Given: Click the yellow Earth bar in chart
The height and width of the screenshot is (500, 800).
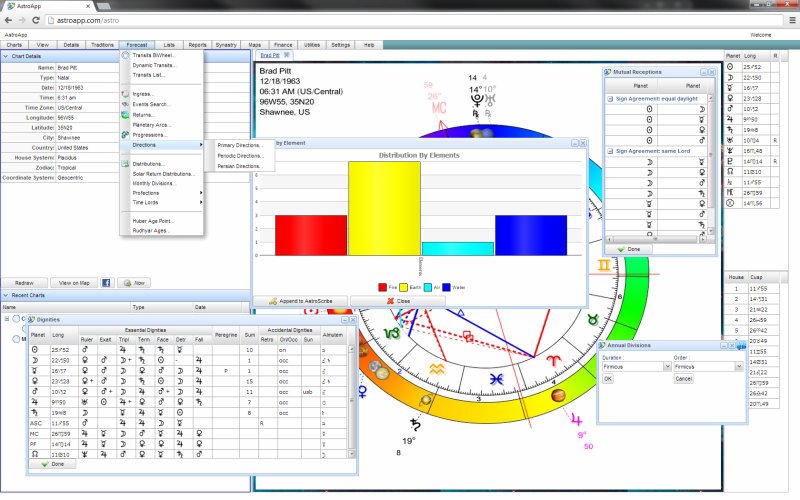Looking at the screenshot, I should [x=384, y=208].
